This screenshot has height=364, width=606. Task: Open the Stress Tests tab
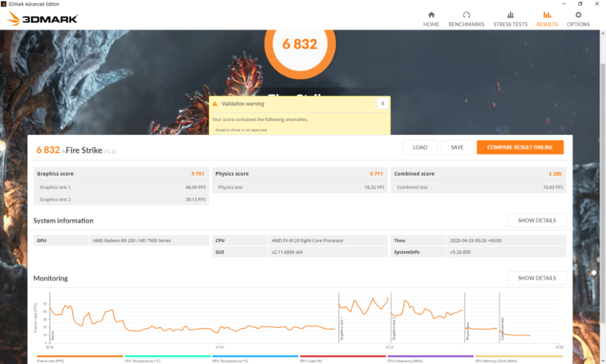pos(510,19)
